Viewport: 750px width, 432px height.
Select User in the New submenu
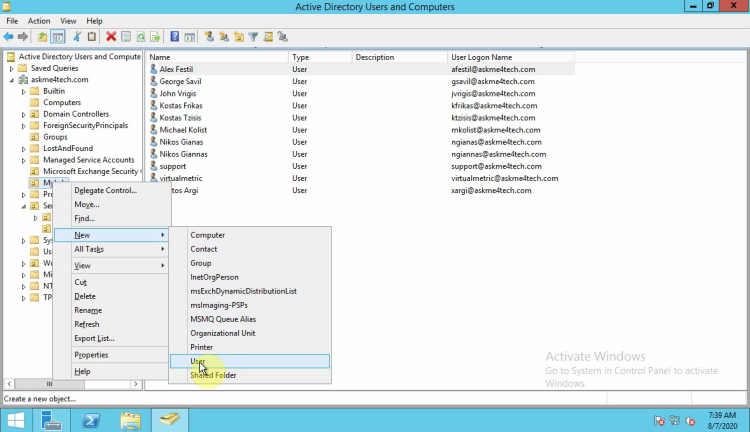(198, 361)
